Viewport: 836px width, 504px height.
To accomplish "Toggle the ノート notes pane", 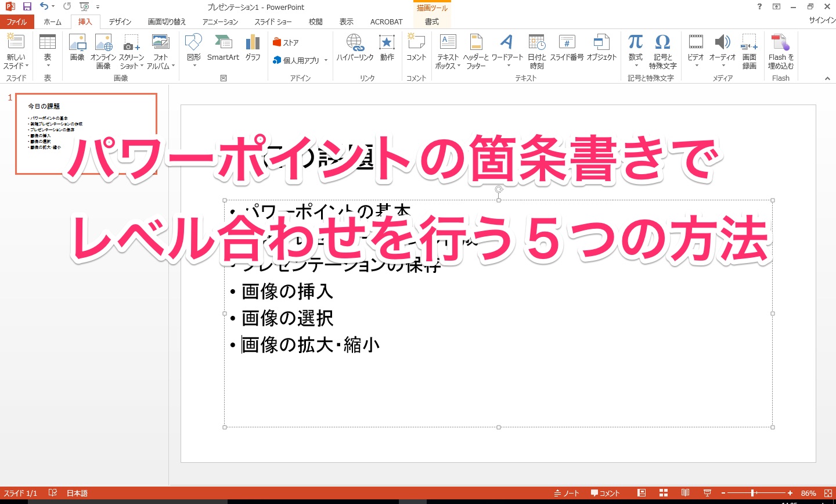I will click(x=567, y=493).
